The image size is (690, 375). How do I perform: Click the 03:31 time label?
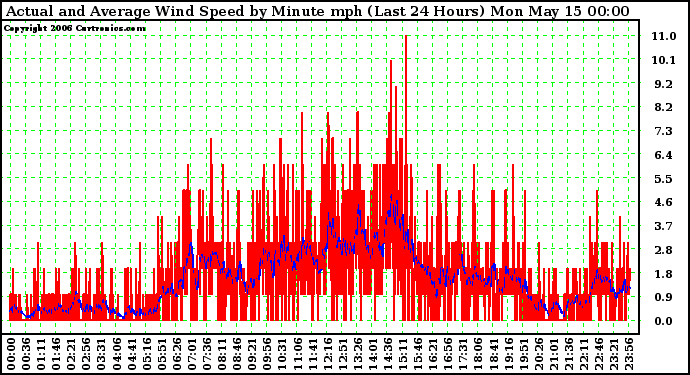pos(101,354)
